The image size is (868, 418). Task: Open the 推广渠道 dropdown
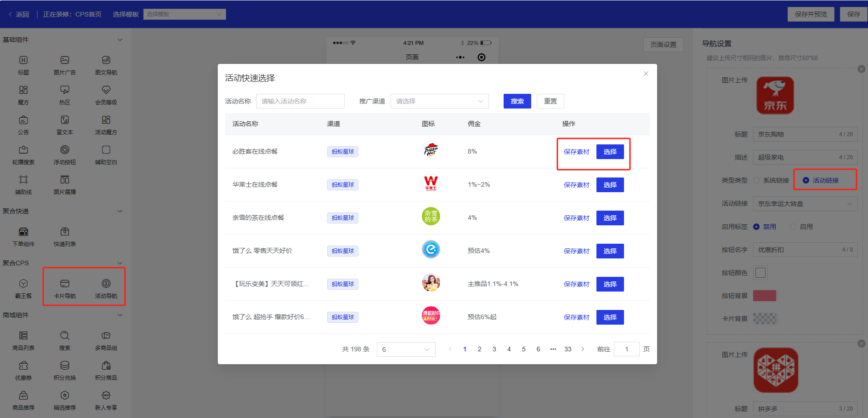(x=439, y=101)
